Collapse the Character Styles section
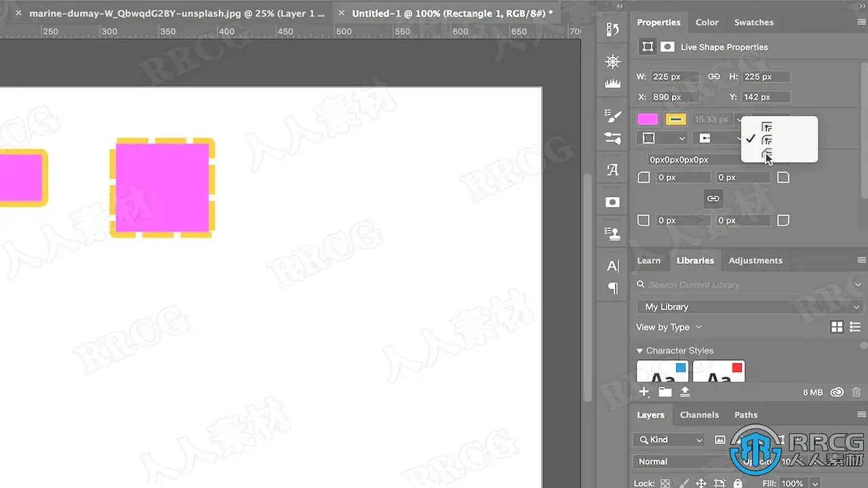Image resolution: width=868 pixels, height=488 pixels. click(x=639, y=351)
